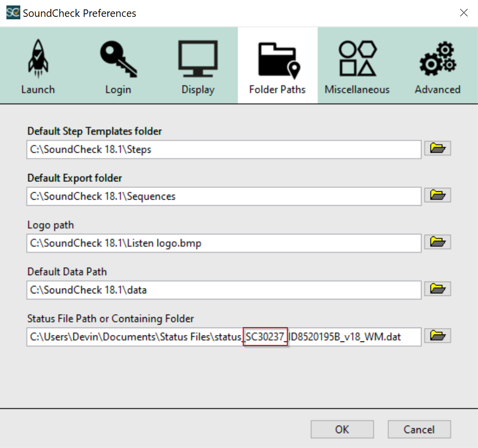Cancel the preferences dialog
The width and height of the screenshot is (478, 448).
[419, 429]
